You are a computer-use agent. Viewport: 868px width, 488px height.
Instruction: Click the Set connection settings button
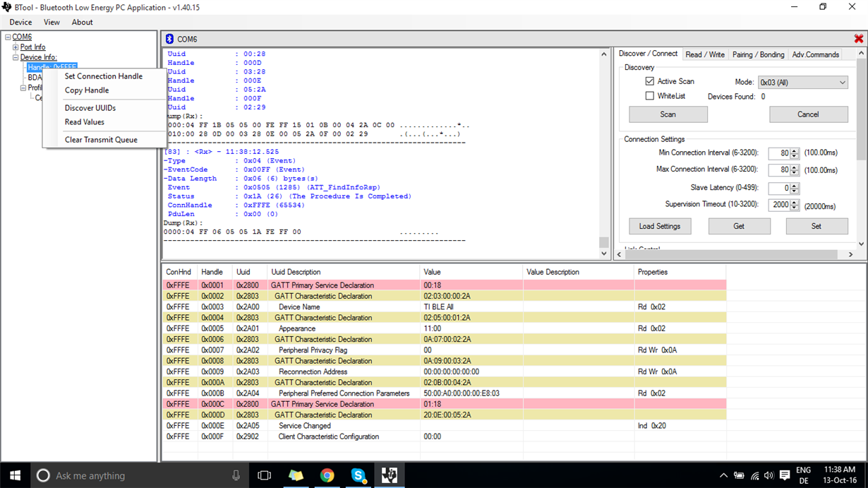pyautogui.click(x=816, y=226)
